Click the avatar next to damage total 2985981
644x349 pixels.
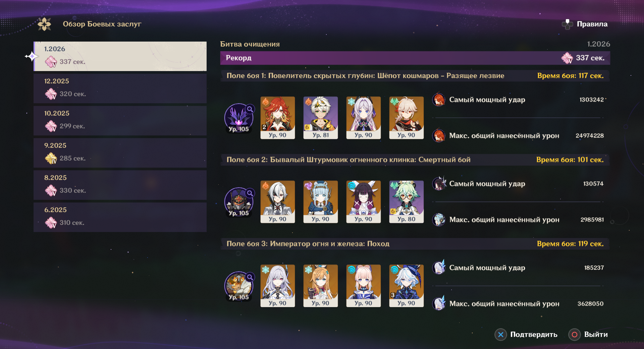(439, 220)
